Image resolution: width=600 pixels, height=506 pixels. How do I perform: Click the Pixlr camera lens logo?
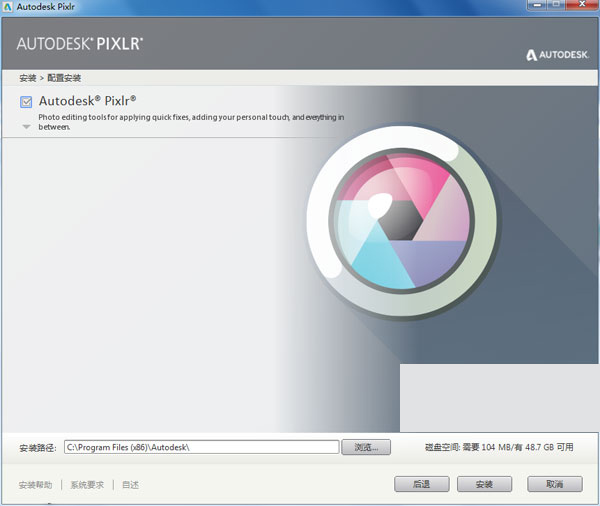tap(403, 222)
